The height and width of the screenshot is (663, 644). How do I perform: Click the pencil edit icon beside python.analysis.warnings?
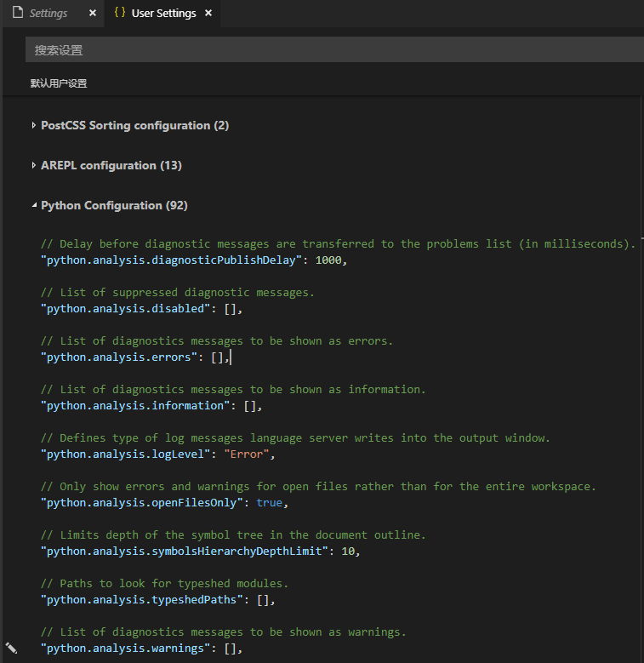(11, 648)
